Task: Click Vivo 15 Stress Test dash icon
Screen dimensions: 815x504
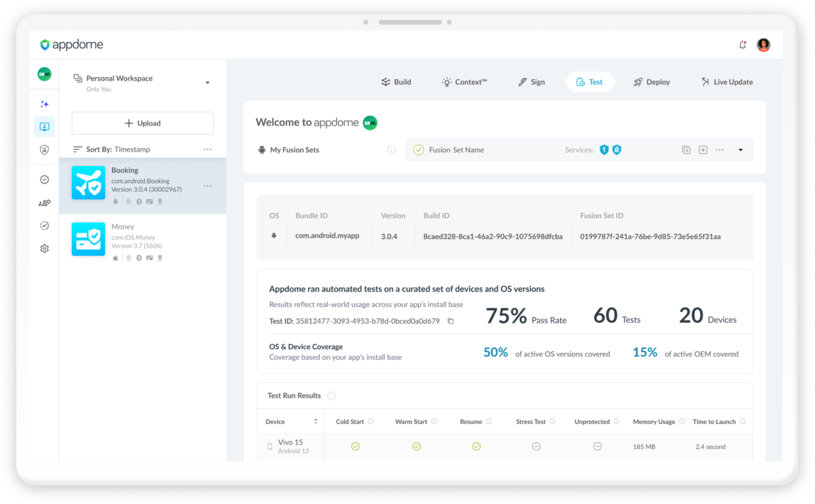Action: (536, 446)
